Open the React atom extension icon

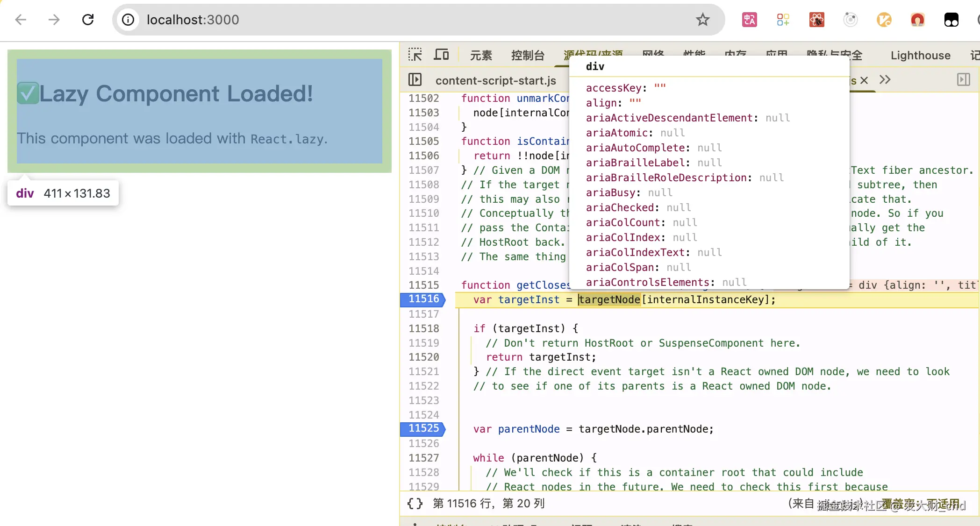(x=816, y=20)
